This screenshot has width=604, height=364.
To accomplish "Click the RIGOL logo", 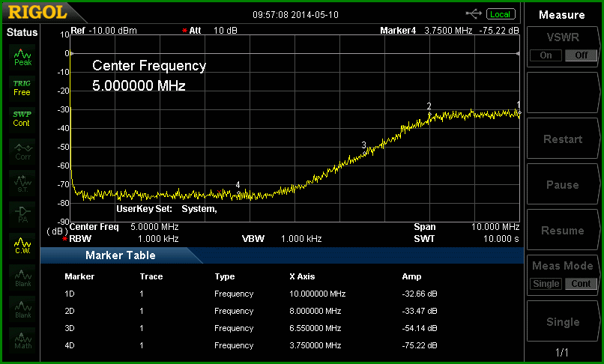I will [x=37, y=13].
